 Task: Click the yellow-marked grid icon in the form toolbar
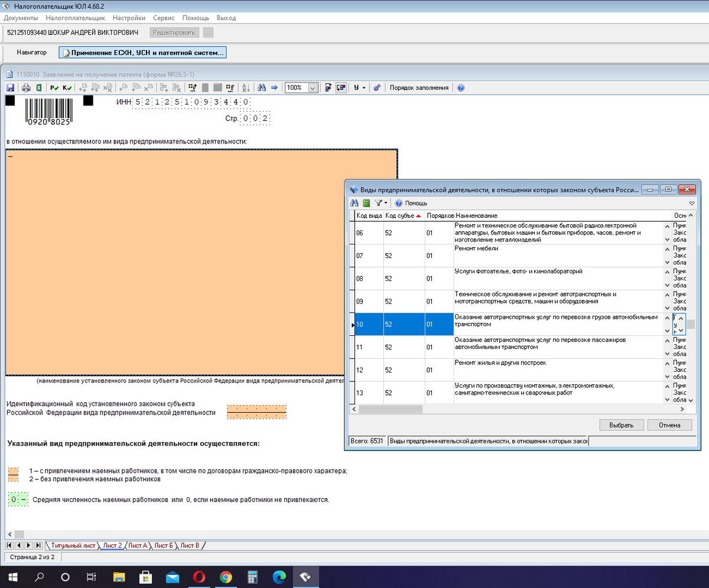click(x=192, y=87)
